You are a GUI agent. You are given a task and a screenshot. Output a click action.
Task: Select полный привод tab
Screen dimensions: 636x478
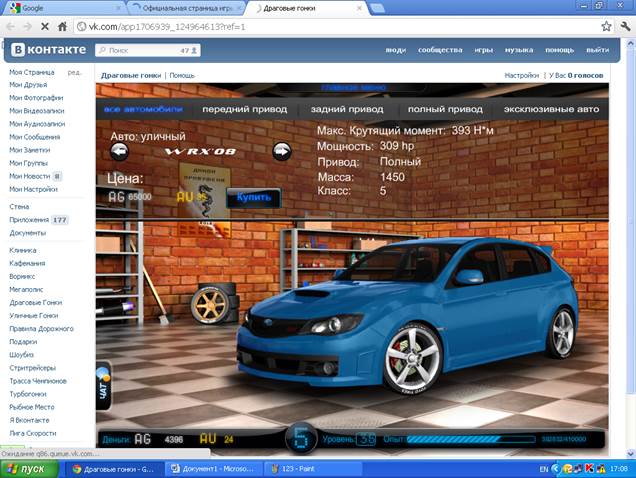click(x=445, y=109)
